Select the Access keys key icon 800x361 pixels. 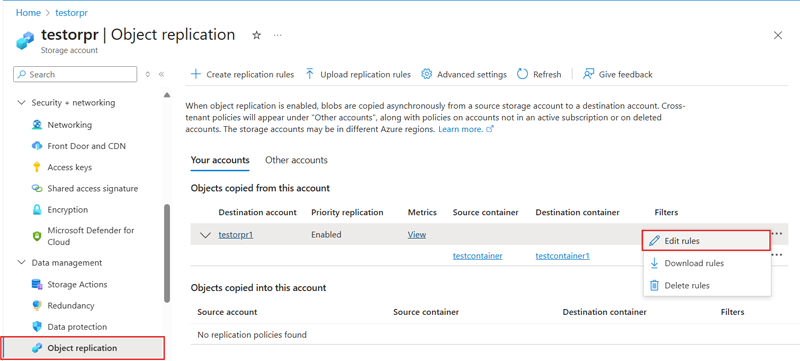pyautogui.click(x=37, y=167)
